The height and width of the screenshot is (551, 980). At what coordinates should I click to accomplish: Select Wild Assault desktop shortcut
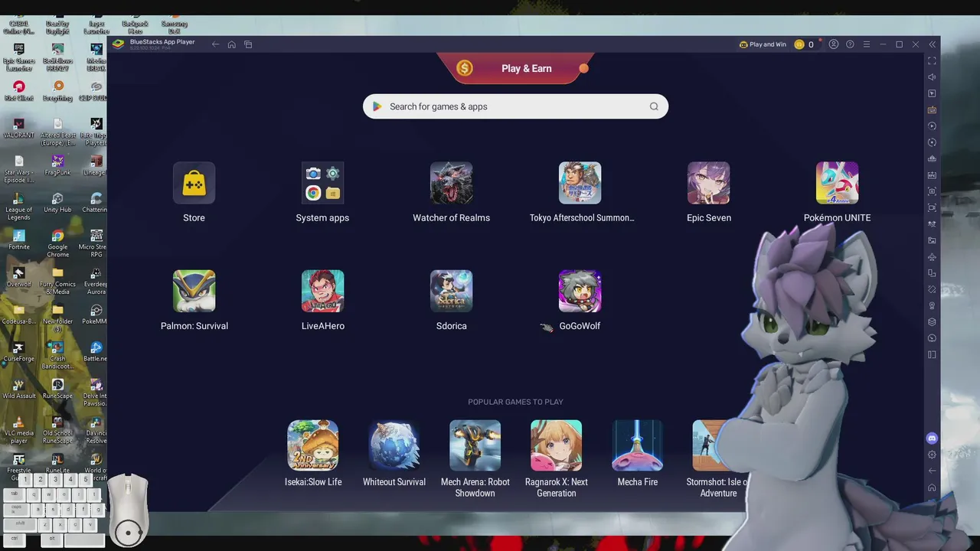coord(19,389)
